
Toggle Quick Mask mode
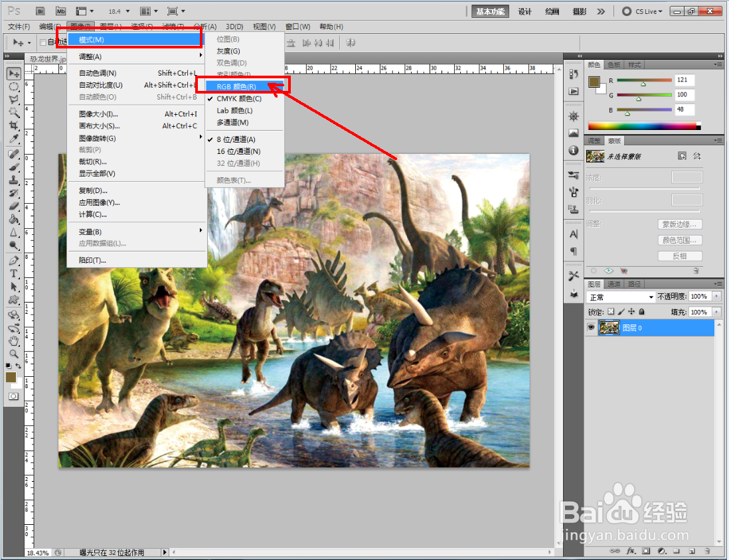13,396
